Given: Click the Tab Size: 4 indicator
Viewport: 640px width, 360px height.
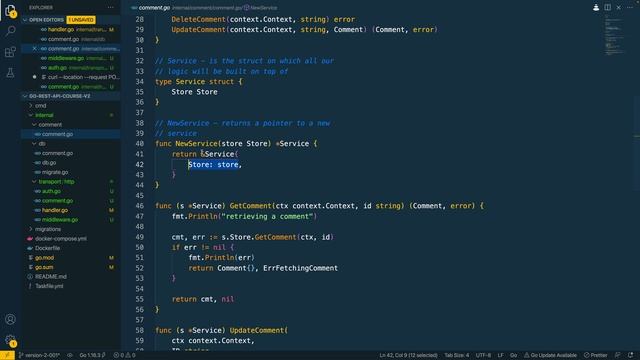Looking at the screenshot, I should point(456,355).
